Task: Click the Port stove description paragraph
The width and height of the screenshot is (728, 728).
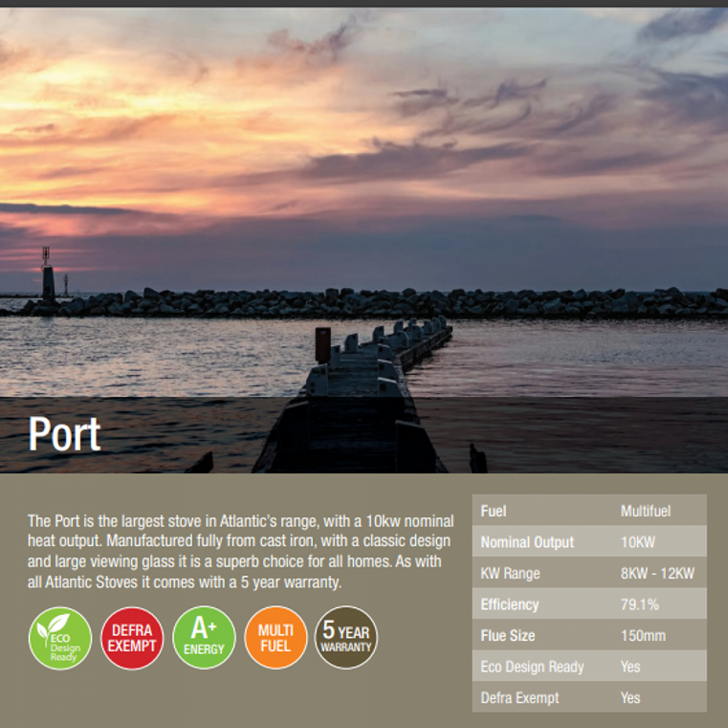Action: [x=240, y=551]
